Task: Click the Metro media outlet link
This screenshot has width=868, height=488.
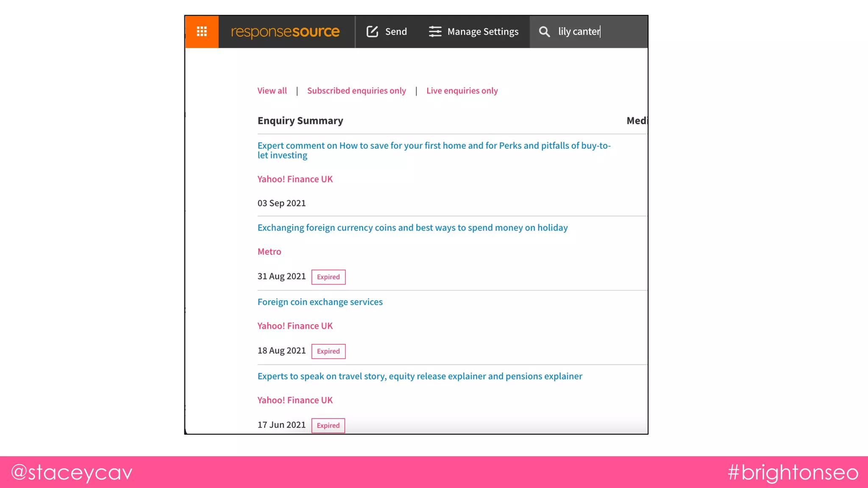Action: coord(269,252)
